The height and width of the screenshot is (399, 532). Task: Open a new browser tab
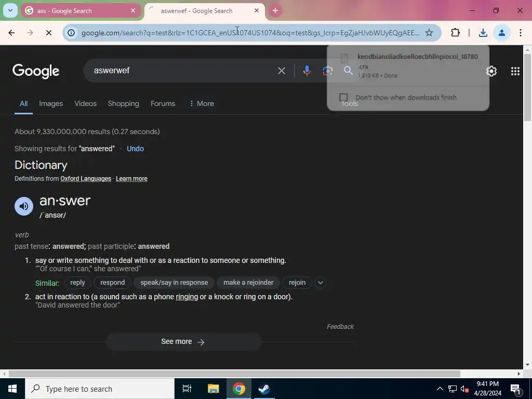[x=275, y=11]
